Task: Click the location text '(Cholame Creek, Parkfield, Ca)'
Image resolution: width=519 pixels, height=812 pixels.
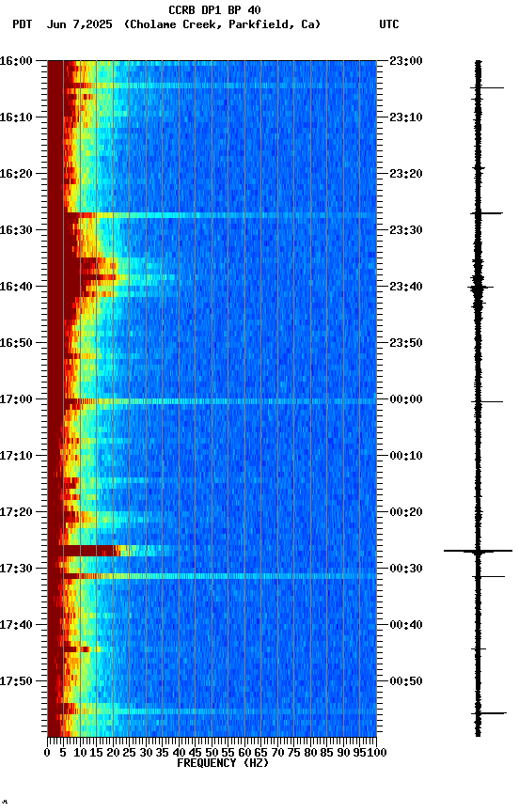Action: (222, 24)
